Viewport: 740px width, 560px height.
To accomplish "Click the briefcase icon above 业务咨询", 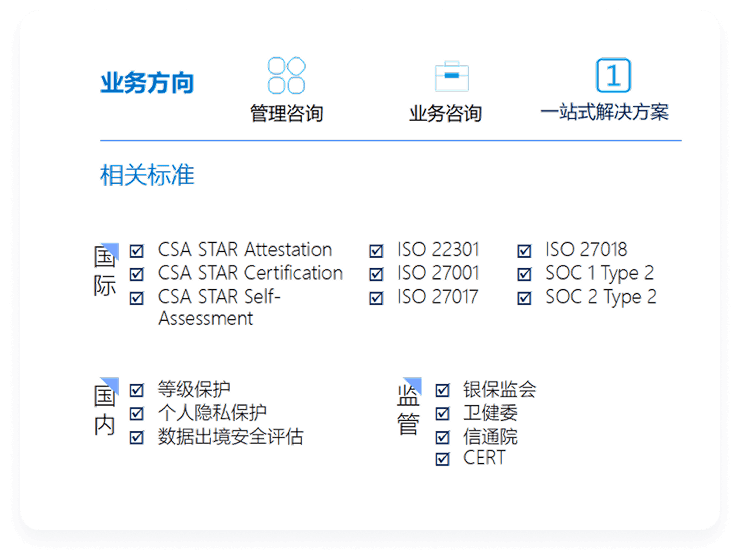I will [x=451, y=77].
